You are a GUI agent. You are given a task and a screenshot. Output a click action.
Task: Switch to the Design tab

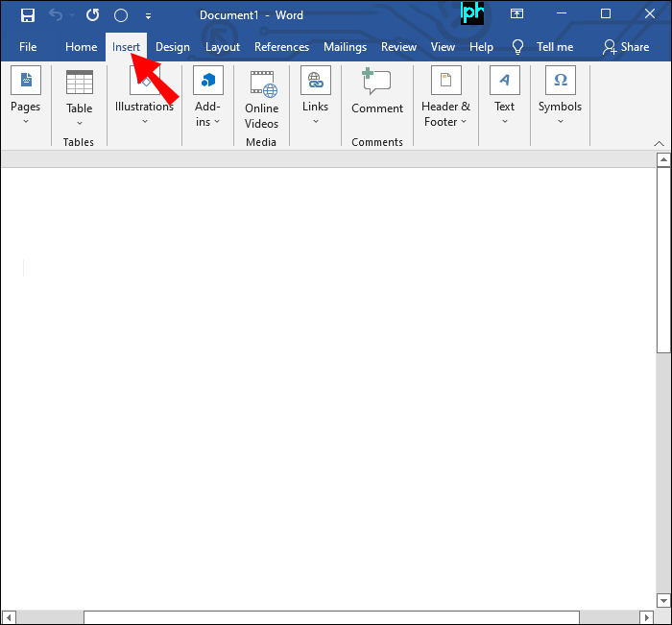tap(172, 47)
